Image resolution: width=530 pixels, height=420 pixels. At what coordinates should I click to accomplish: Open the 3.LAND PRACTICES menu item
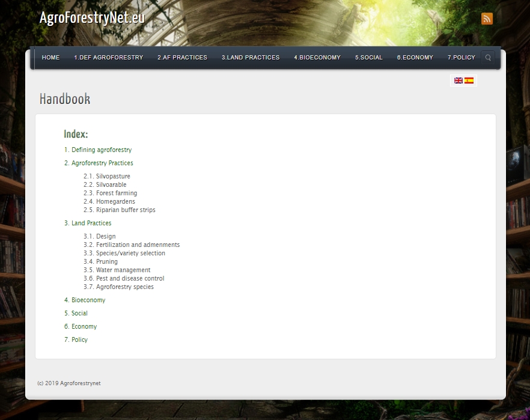pyautogui.click(x=251, y=58)
